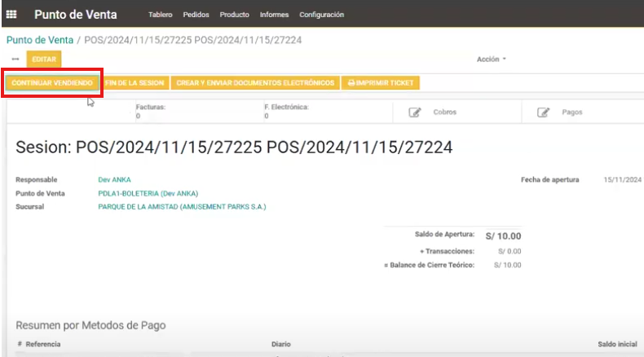Open the apps grid menu icon
The height and width of the screenshot is (357, 644).
coord(11,15)
